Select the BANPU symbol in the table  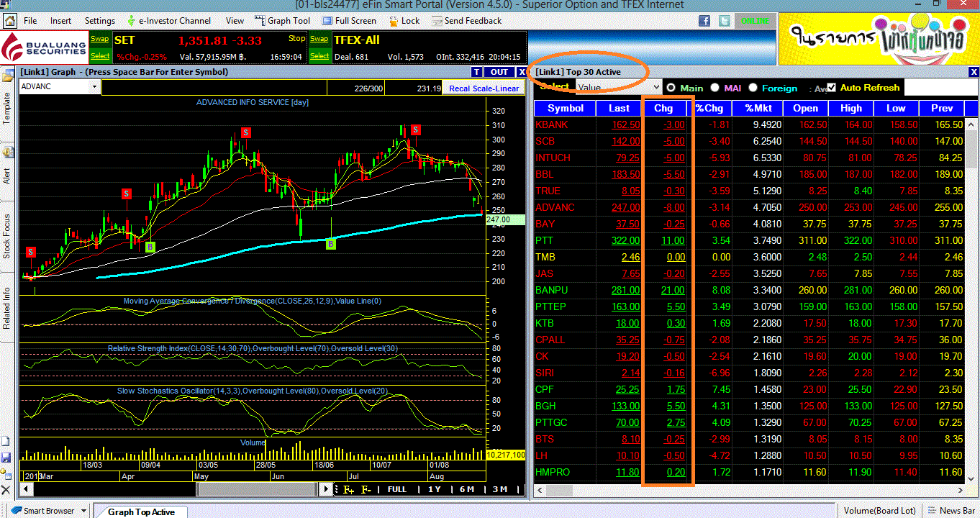point(553,290)
